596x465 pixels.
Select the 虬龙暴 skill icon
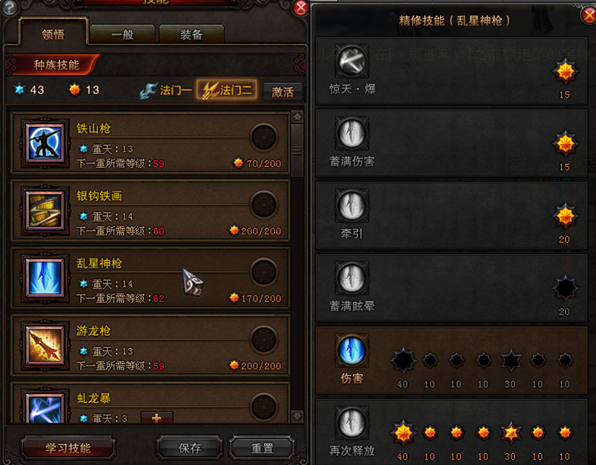45,407
